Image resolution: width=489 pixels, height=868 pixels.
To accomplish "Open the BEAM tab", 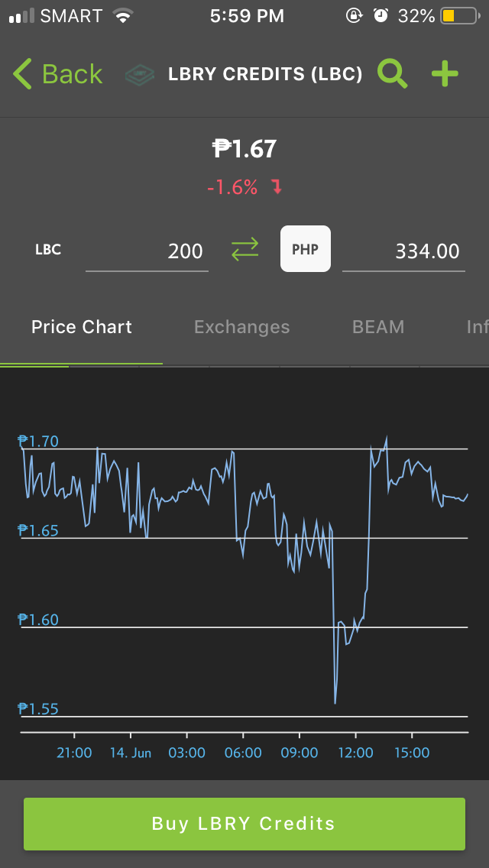I will pyautogui.click(x=378, y=327).
